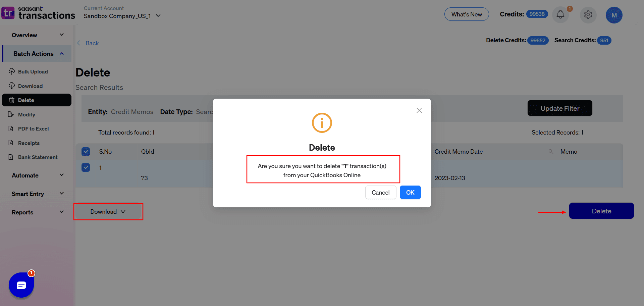
Task: Uncheck the checkbox for row 1
Action: point(86,167)
